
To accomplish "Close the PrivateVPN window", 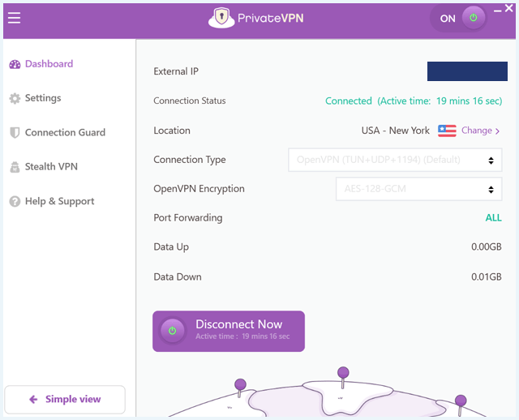I will pyautogui.click(x=509, y=8).
